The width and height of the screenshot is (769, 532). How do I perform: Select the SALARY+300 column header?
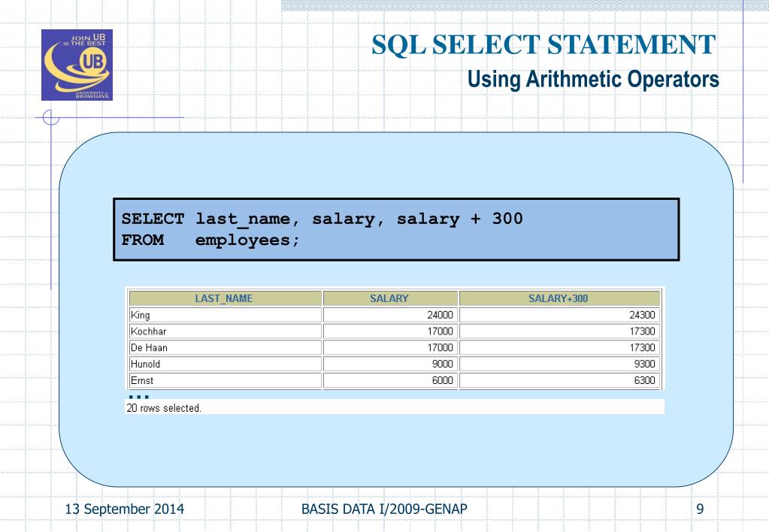(559, 298)
